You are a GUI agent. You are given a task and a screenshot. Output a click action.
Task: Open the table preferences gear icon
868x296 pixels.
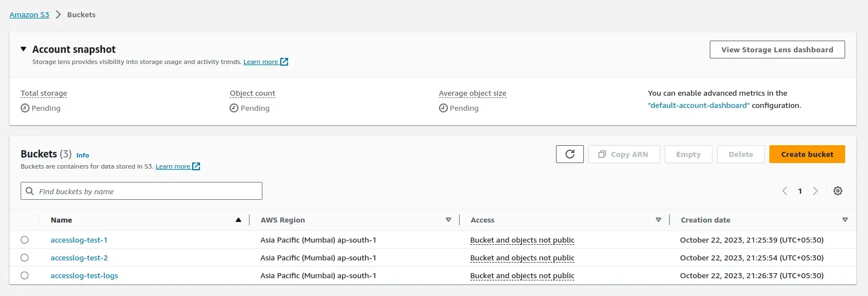(x=837, y=191)
